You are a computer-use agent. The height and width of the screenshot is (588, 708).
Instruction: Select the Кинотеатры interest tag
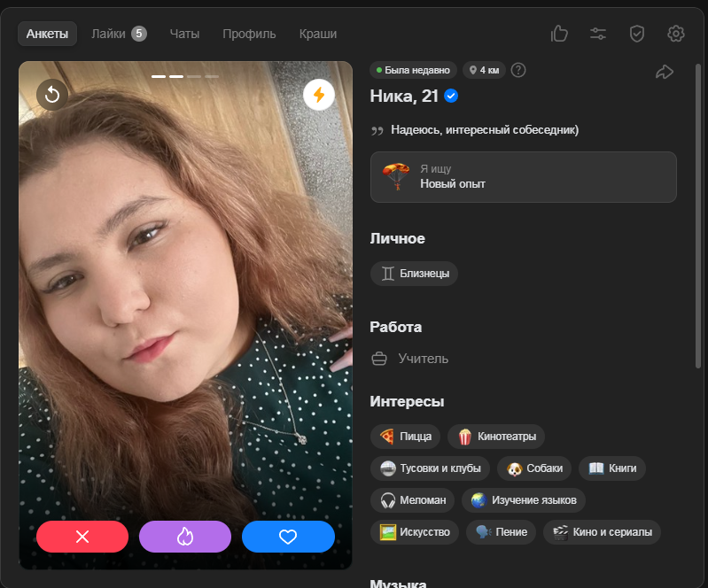click(x=496, y=437)
